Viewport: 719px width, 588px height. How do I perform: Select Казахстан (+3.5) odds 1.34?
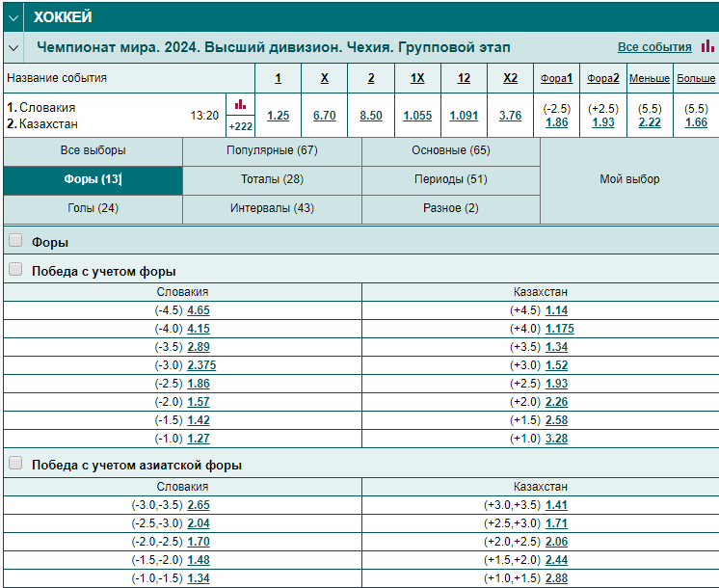[557, 347]
